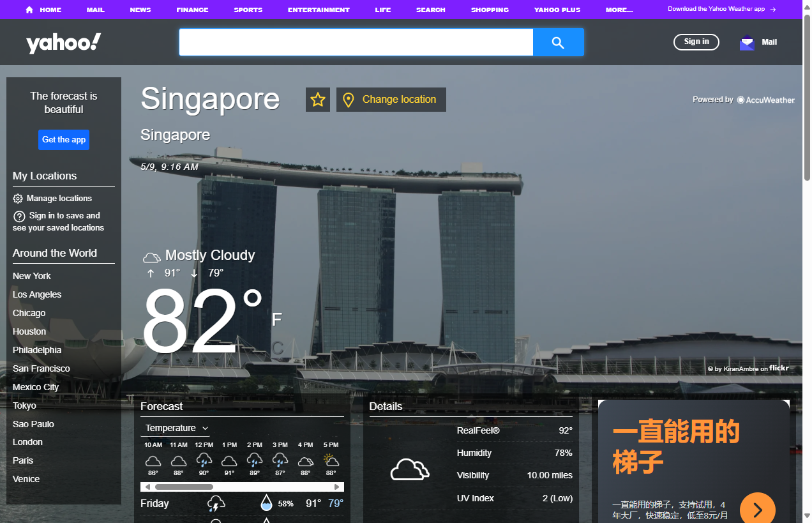812x523 pixels.
Task: Click inside the Yahoo search input field
Action: (x=356, y=42)
